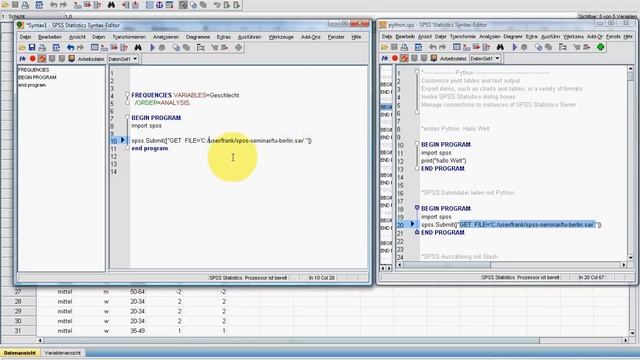Open Datei menu in python.sps window
The width and height of the screenshot is (640, 360).
pos(387,37)
